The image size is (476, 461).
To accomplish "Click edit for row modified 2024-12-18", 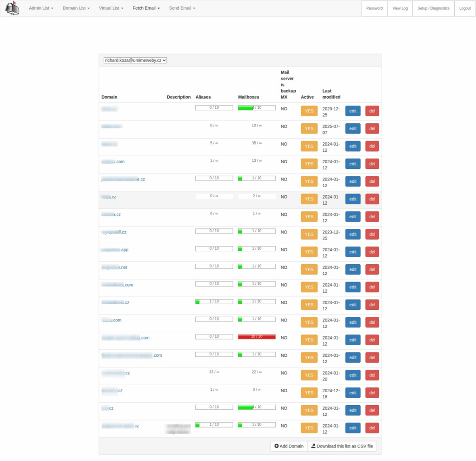I will tap(353, 393).
